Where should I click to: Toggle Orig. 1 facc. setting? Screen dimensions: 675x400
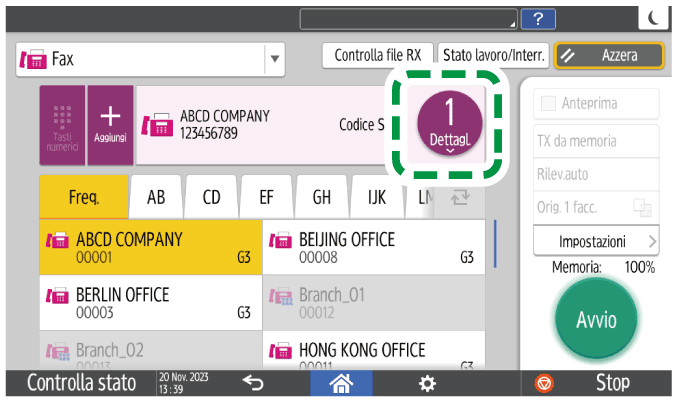click(x=589, y=207)
